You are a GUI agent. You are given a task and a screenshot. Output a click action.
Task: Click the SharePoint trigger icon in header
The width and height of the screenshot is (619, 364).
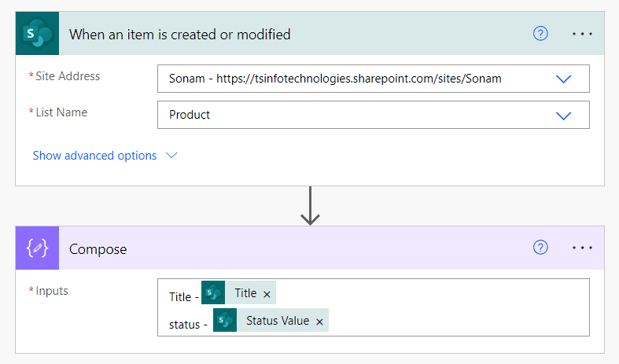[37, 34]
